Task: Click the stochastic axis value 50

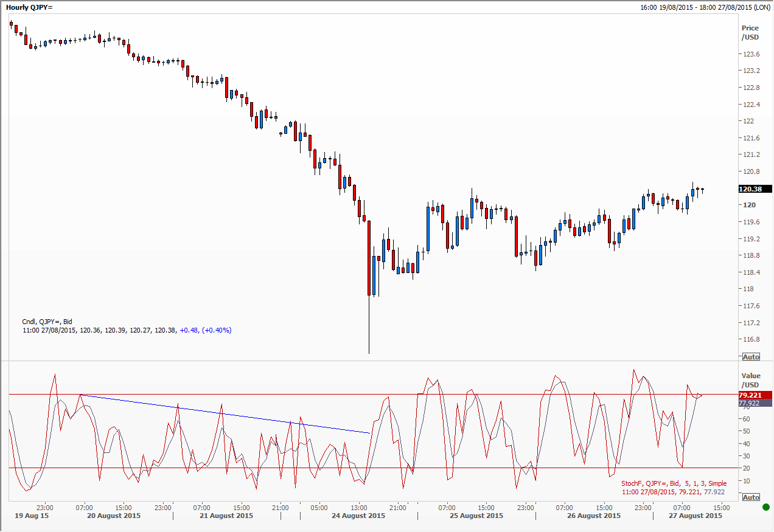Action: pyautogui.click(x=745, y=432)
